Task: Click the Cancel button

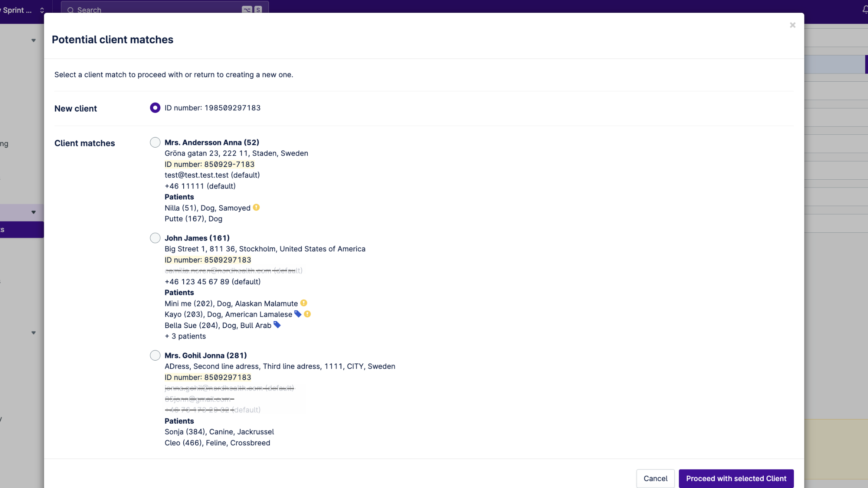Action: pyautogui.click(x=655, y=478)
